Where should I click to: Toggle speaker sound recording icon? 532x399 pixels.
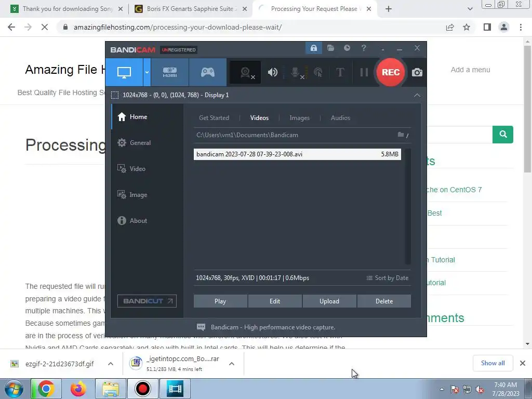(x=272, y=72)
